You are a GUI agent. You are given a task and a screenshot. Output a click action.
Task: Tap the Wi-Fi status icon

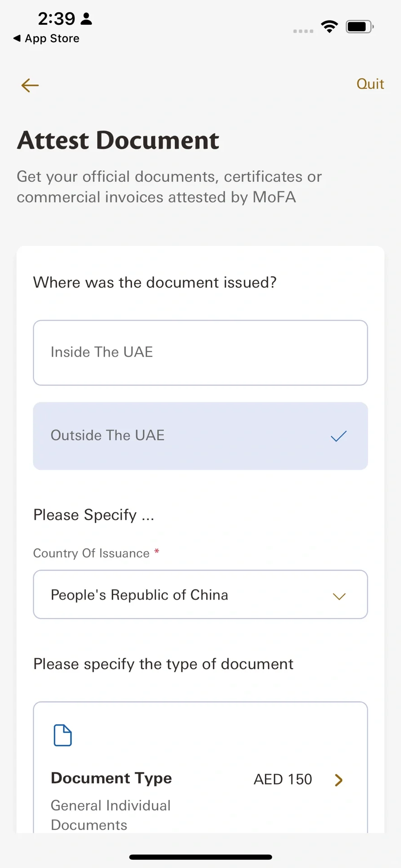point(330,27)
